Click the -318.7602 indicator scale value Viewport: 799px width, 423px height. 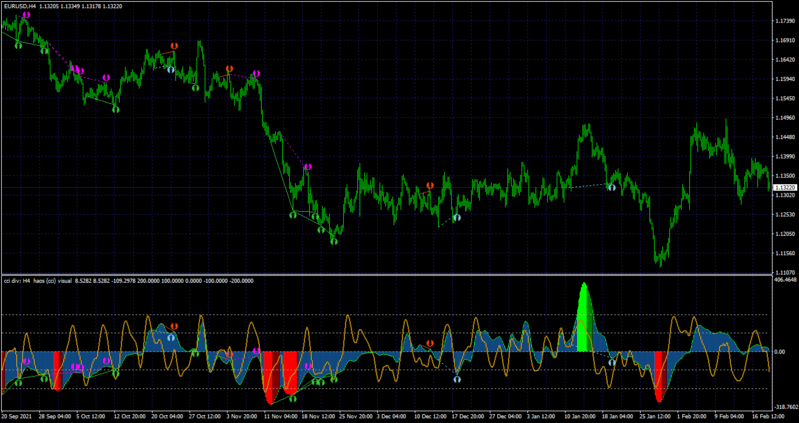[784, 407]
